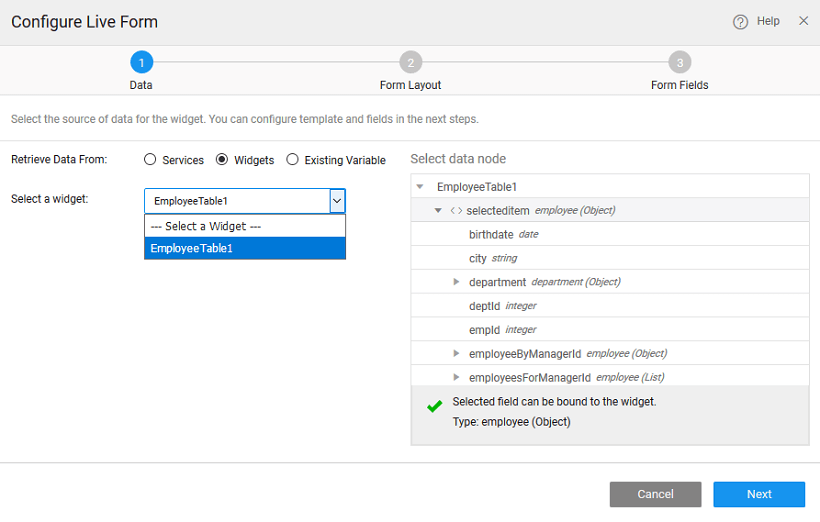The width and height of the screenshot is (820, 522).
Task: Select the city string data node
Action: pos(477,258)
